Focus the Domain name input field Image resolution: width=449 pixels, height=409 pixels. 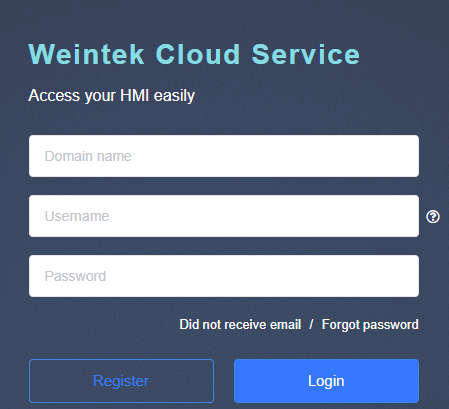coord(224,156)
